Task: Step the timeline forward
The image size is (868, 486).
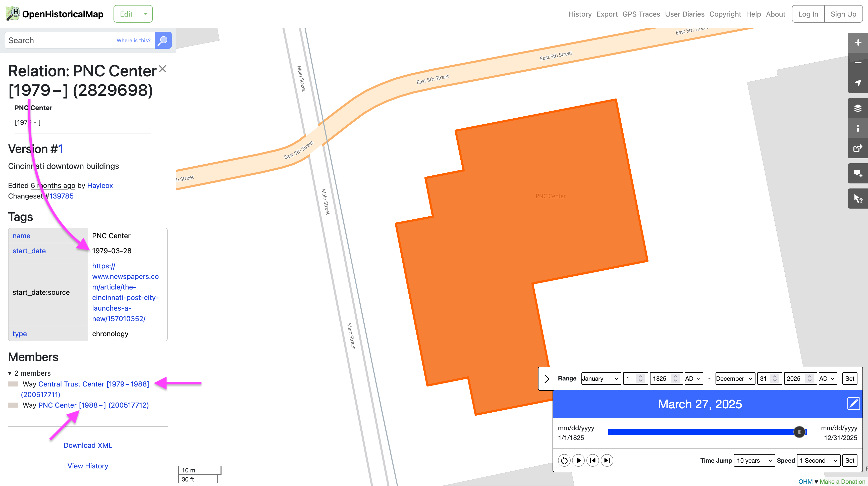Action: click(607, 460)
